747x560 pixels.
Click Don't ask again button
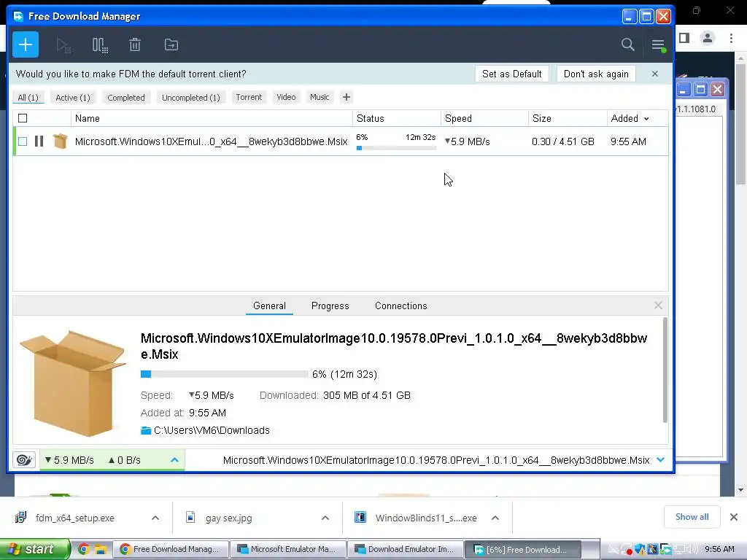coord(597,74)
